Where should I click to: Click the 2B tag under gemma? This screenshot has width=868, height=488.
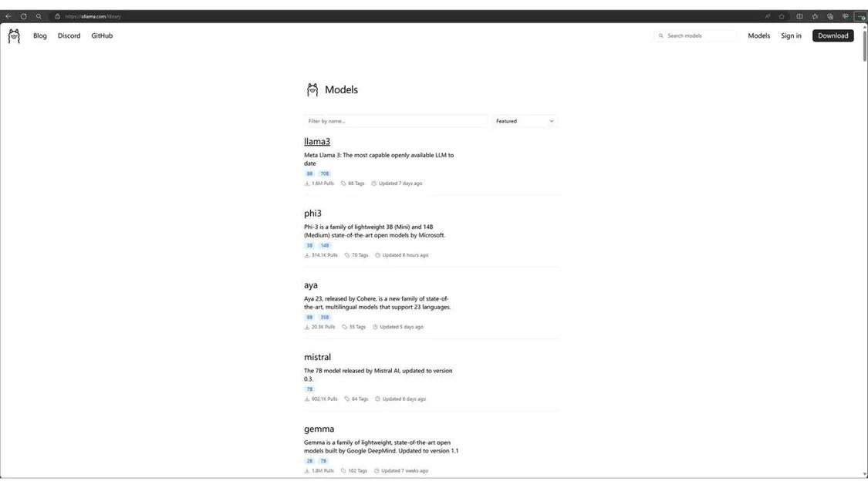[309, 462]
